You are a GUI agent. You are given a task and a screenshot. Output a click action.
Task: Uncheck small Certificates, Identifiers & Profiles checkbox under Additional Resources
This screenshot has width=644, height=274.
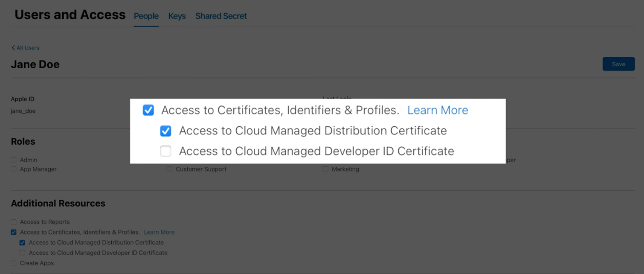(14, 232)
